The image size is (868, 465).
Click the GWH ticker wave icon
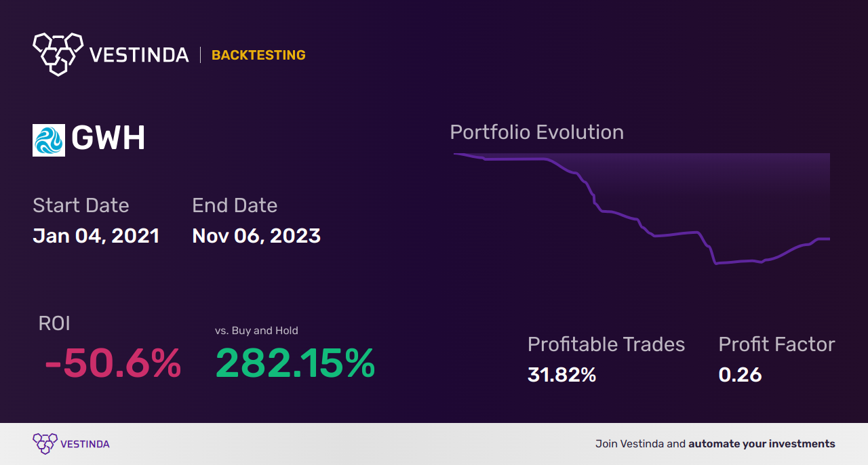pyautogui.click(x=49, y=140)
